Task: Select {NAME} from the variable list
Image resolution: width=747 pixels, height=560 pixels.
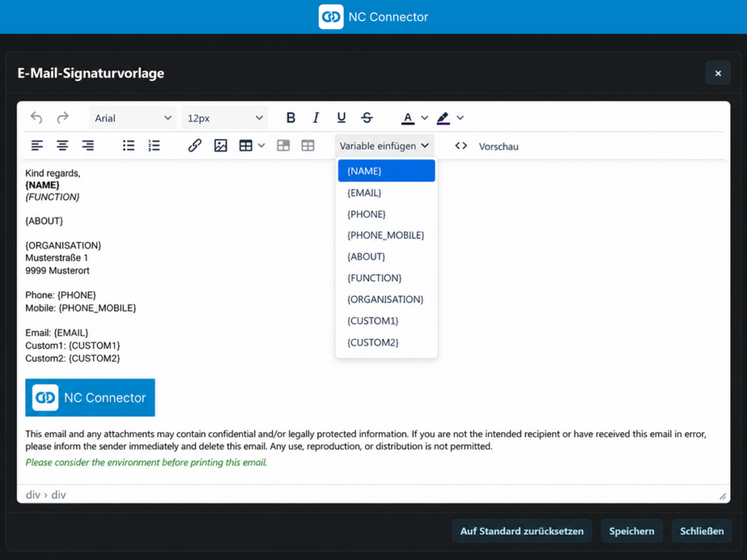Action: (x=387, y=171)
